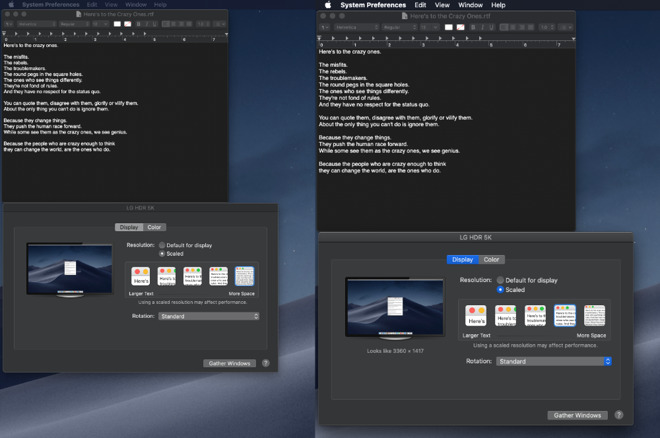Open View menu in the bright menu bar
The image size is (660, 438).
[442, 5]
